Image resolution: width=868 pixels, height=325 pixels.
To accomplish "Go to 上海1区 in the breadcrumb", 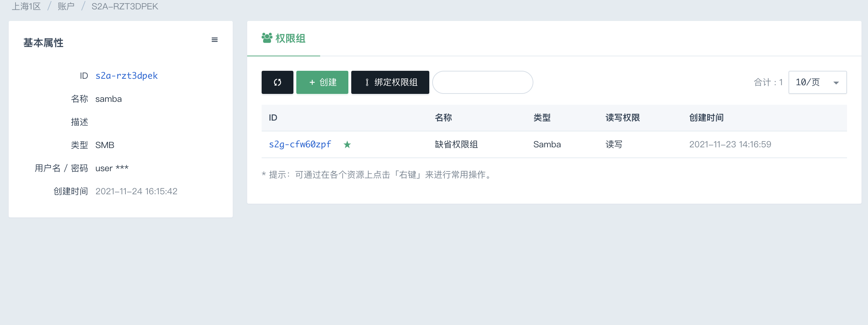I will coord(26,6).
